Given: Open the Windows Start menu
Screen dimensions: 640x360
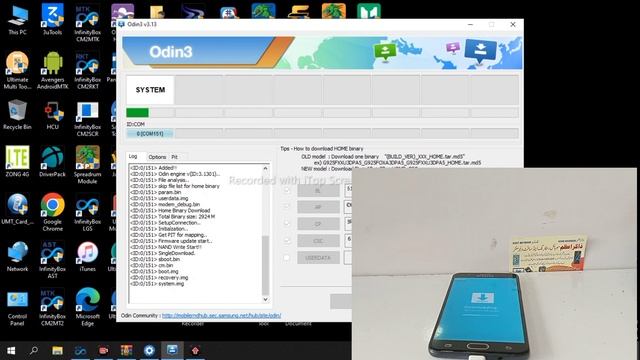Looking at the screenshot, I should click(x=11, y=351).
